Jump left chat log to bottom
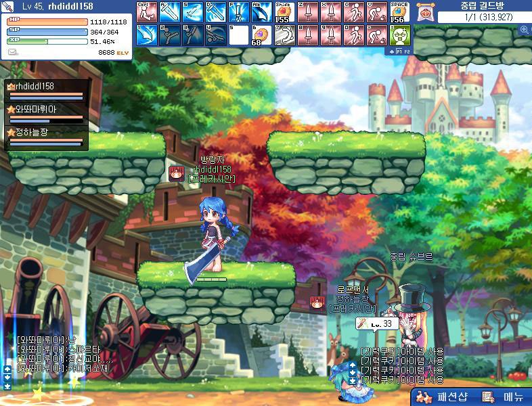 point(7,386)
